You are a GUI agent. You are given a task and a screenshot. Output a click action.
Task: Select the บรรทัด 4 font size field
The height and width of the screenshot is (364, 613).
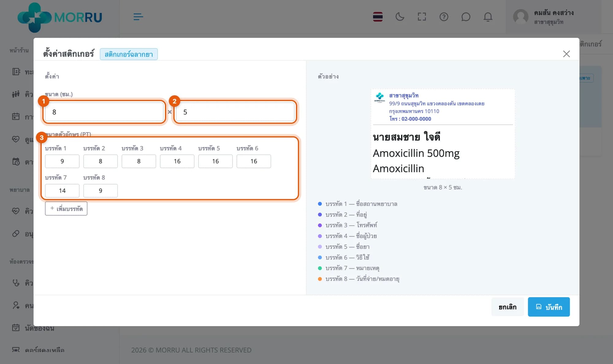click(177, 161)
